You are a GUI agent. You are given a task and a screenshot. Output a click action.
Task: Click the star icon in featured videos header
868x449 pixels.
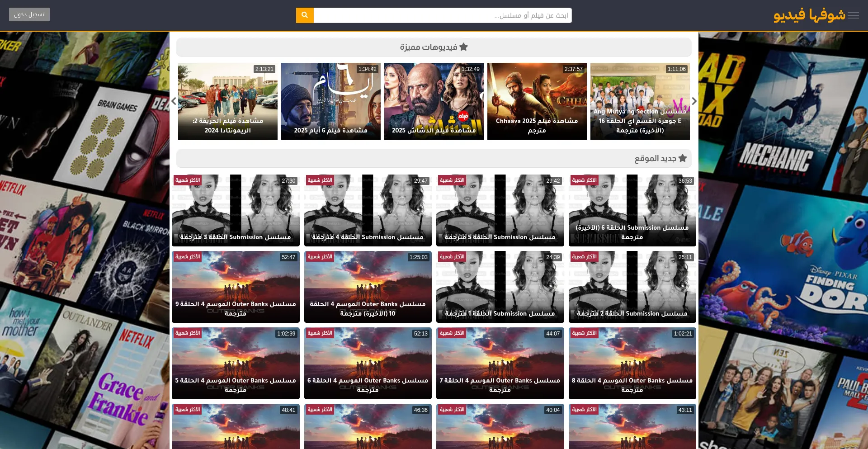(463, 47)
